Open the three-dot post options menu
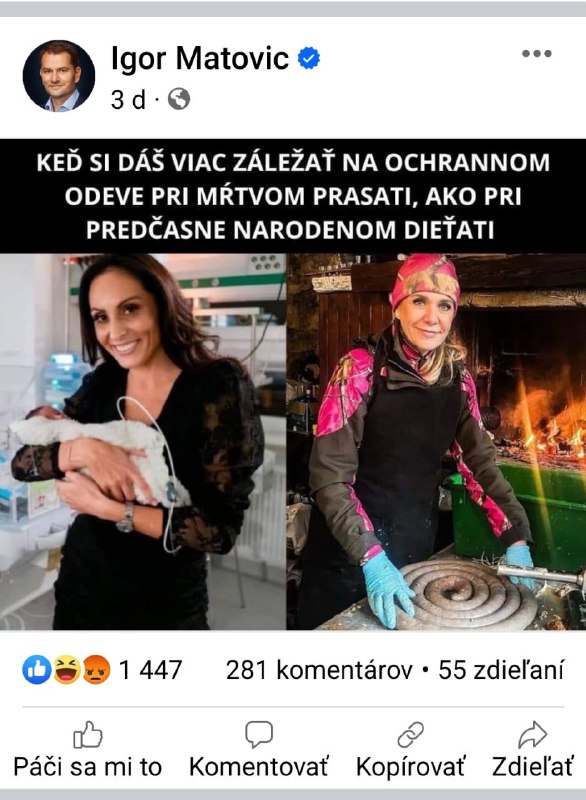Viewport: 586px width, 800px height. [537, 54]
